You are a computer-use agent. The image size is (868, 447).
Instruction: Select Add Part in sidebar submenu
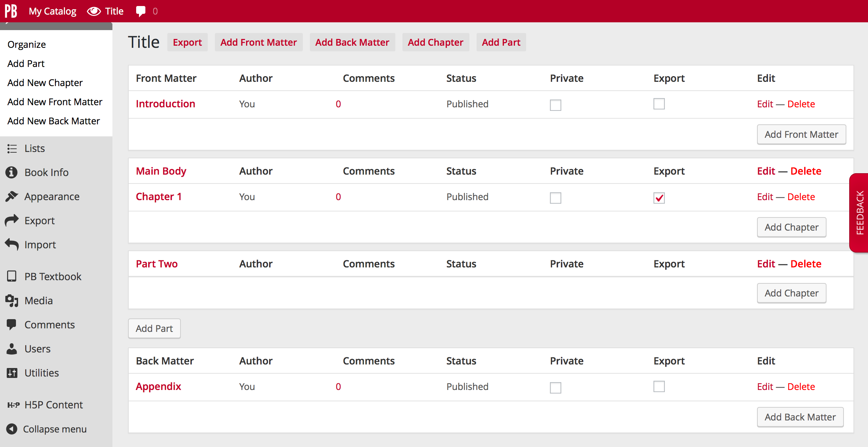pos(26,63)
